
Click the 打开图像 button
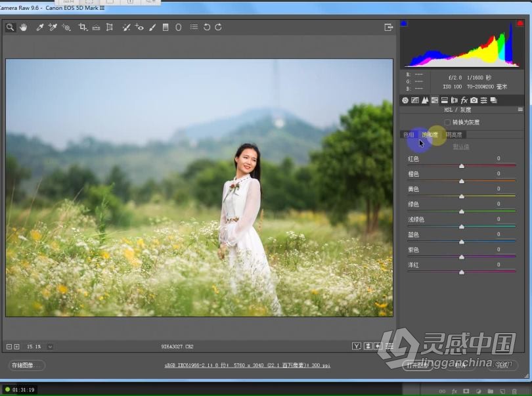[x=417, y=365]
